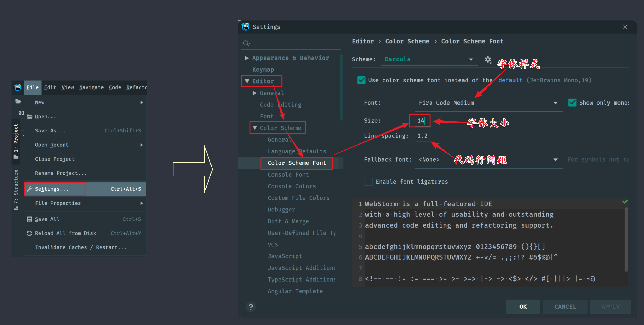This screenshot has width=644, height=325.
Task: Enable font ligatures checkbox
Action: (369, 182)
